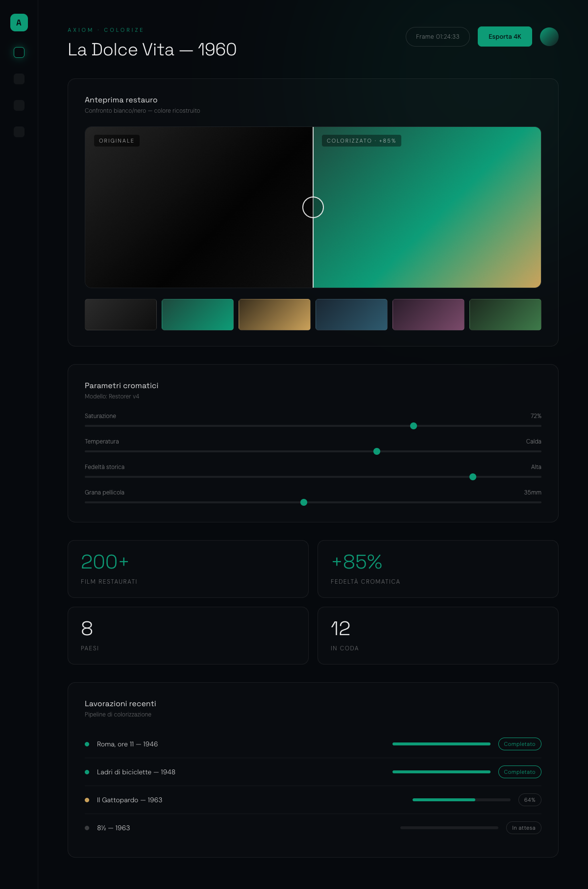Click the Modello: Restorer v4 text

112,396
